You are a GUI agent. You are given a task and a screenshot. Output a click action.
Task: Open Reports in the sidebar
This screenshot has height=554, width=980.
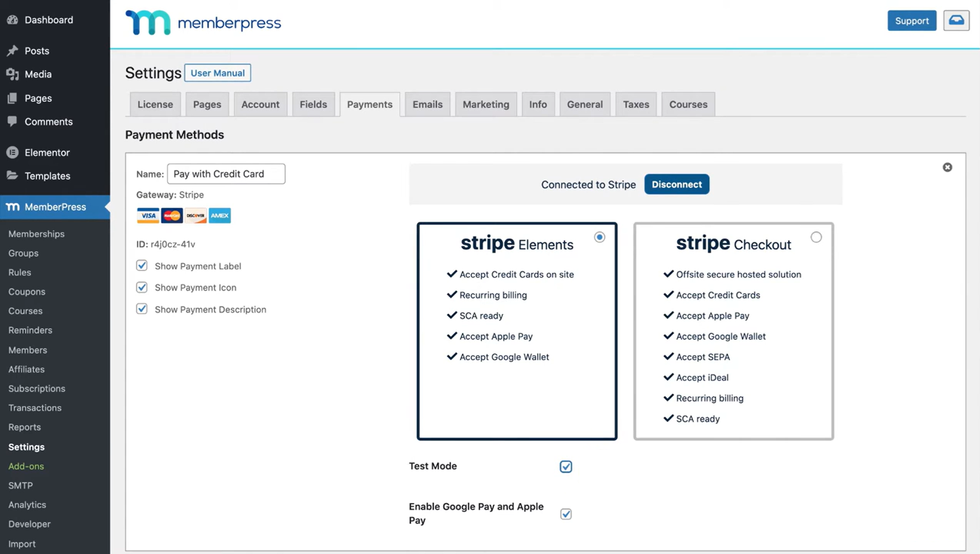[25, 427]
